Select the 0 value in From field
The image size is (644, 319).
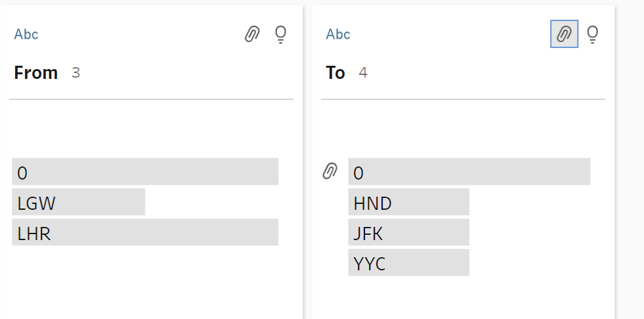(145, 172)
